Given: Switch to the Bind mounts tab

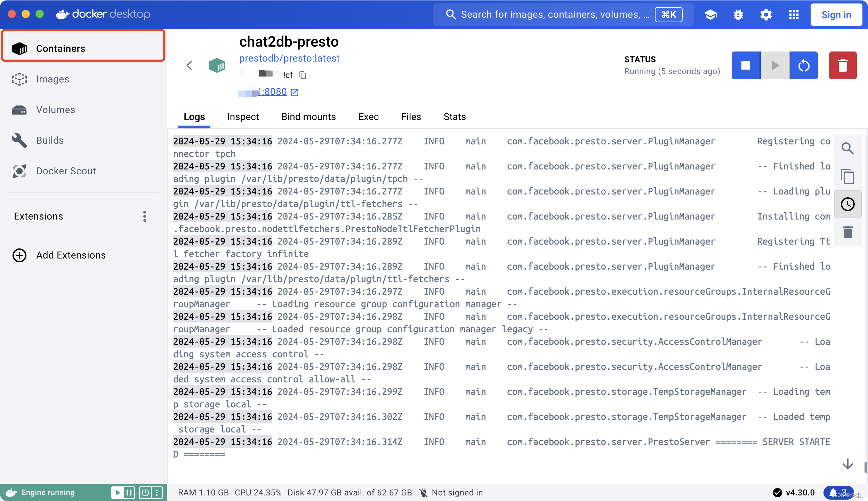Looking at the screenshot, I should [308, 117].
